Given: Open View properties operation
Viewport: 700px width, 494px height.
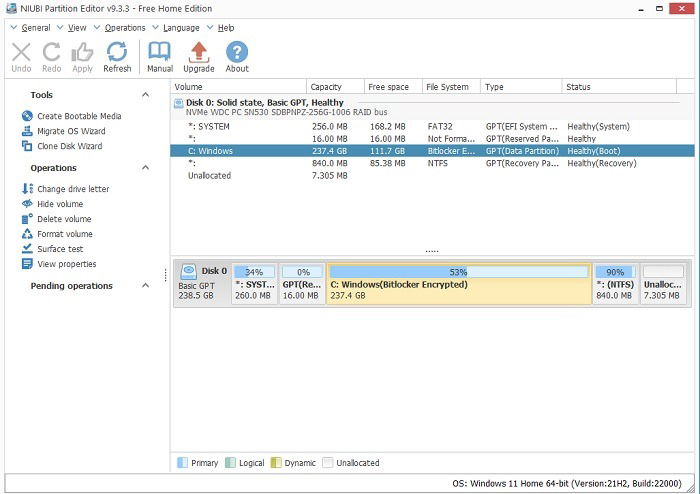Looking at the screenshot, I should pyautogui.click(x=67, y=264).
